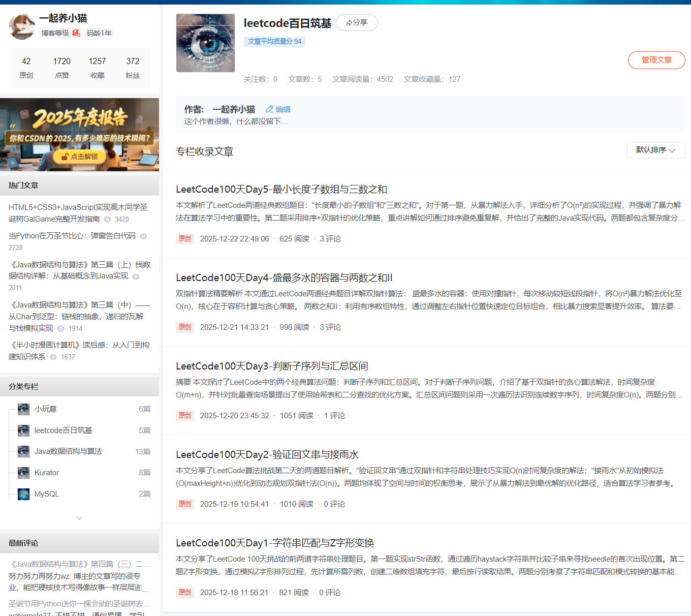Click the blogger level medal icon under 一起养小猫
Screen dimensions: 691x616
76,33
